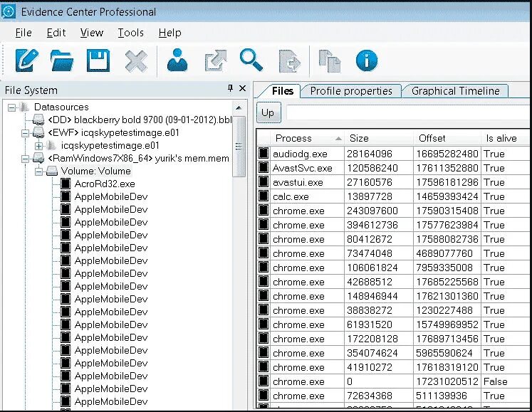Click the new case pencil icon

pos(27,60)
